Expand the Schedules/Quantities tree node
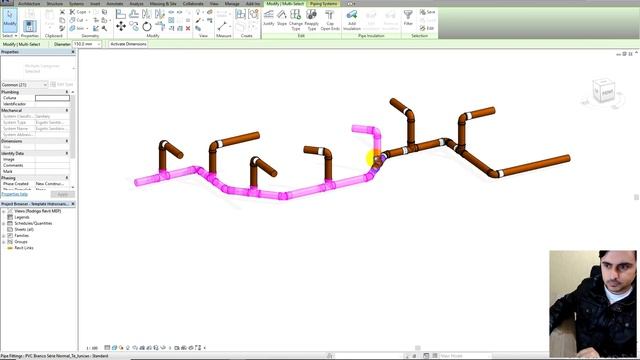The image size is (640, 360). coord(4,224)
